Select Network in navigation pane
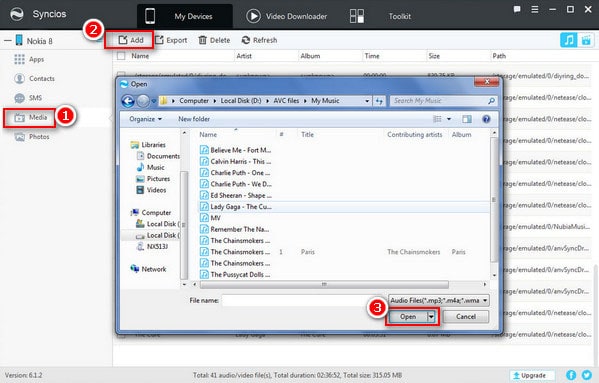 point(149,269)
